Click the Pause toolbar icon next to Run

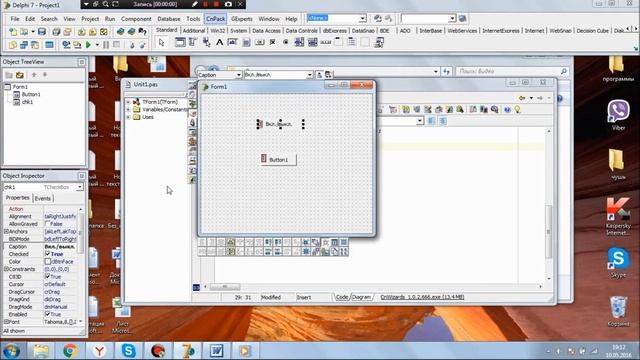pyautogui.click(x=106, y=44)
